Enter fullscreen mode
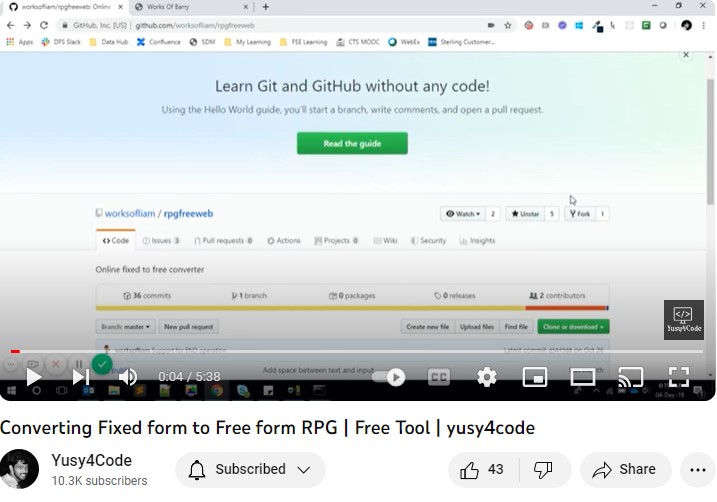 679,377
